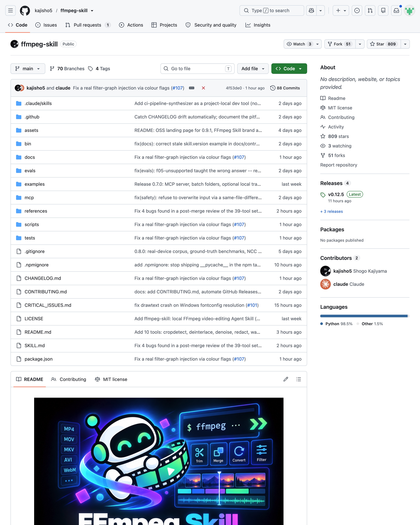Expand the commit message ellipsis
The image size is (420, 525).
(192, 88)
